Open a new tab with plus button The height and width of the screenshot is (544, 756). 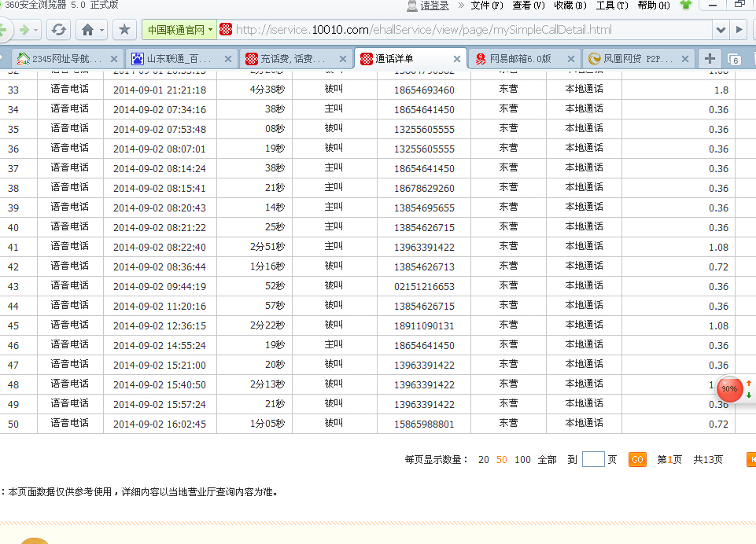(x=710, y=59)
